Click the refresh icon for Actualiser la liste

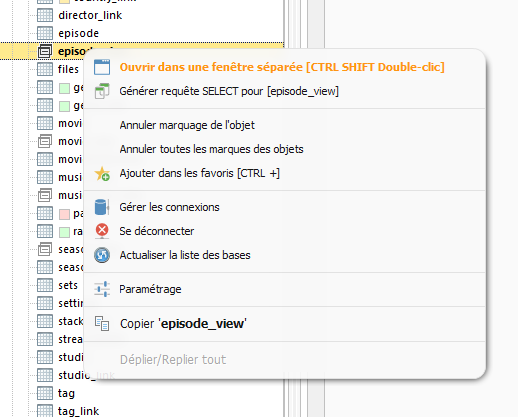pyautogui.click(x=102, y=255)
